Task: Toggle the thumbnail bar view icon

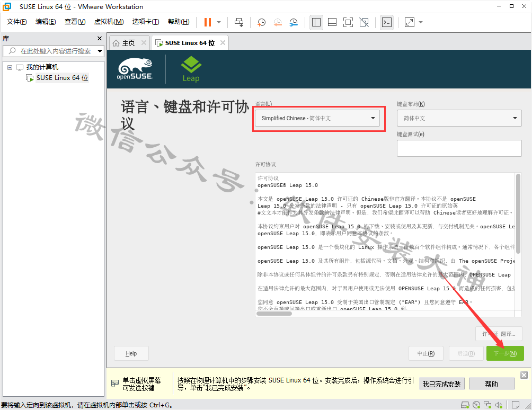Action: point(332,22)
